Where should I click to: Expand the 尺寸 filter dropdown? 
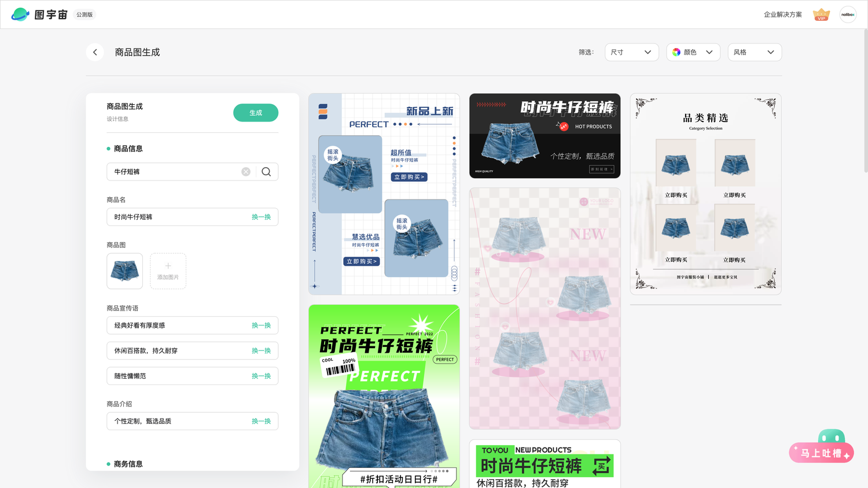[x=631, y=52]
